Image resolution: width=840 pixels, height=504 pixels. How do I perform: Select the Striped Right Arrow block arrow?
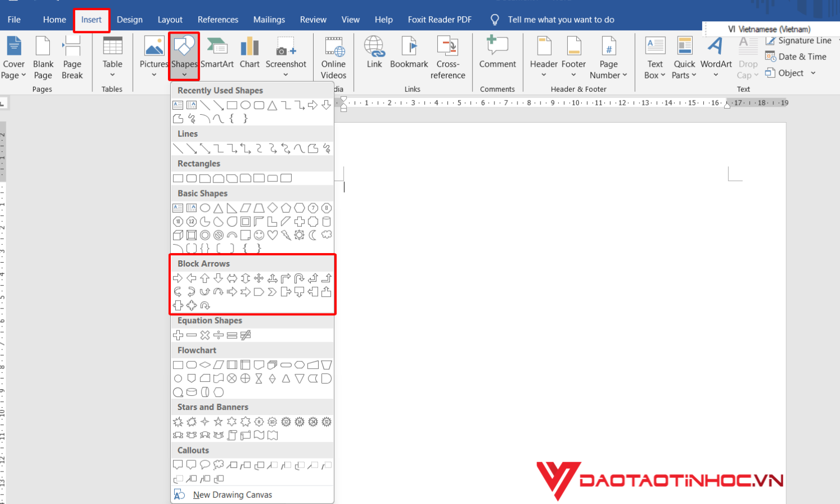coord(232,292)
